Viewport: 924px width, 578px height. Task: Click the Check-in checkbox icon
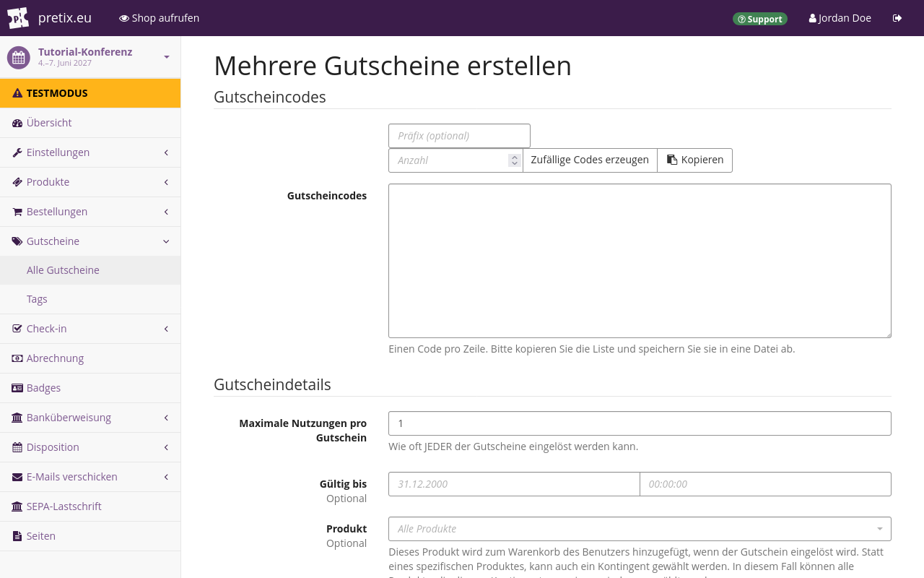pyautogui.click(x=17, y=329)
